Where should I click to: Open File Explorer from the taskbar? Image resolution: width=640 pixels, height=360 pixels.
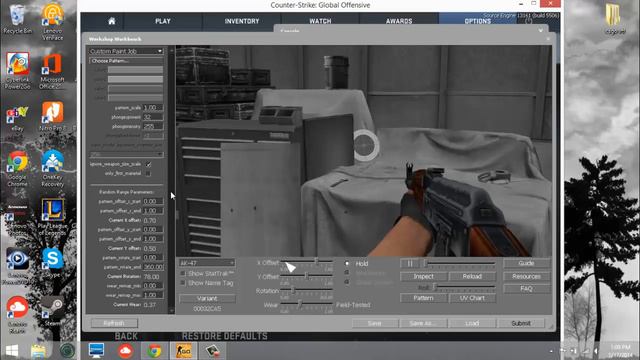(x=38, y=351)
